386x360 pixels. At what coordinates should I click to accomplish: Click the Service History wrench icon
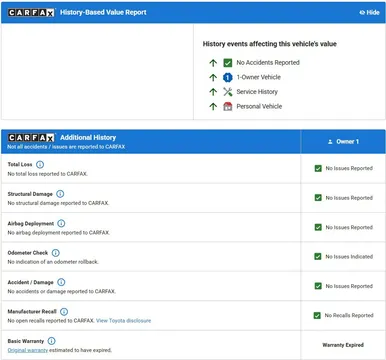tap(228, 92)
